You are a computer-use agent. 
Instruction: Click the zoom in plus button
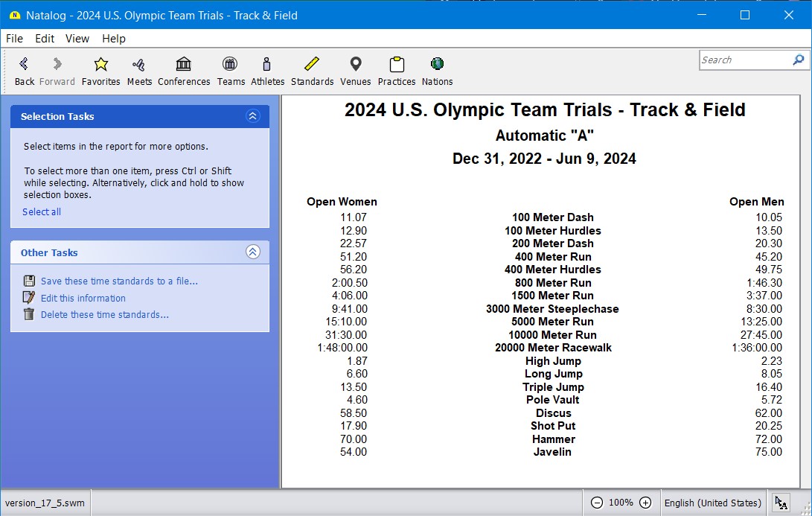click(645, 503)
